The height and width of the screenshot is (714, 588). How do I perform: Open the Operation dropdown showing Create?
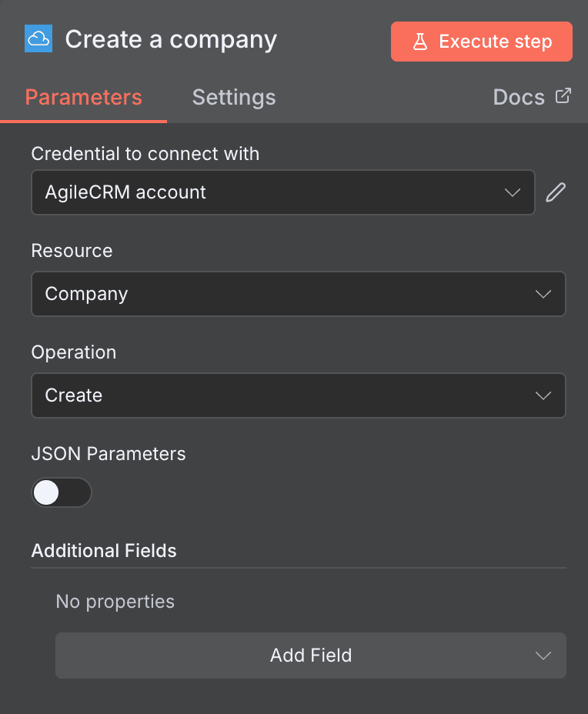point(299,395)
